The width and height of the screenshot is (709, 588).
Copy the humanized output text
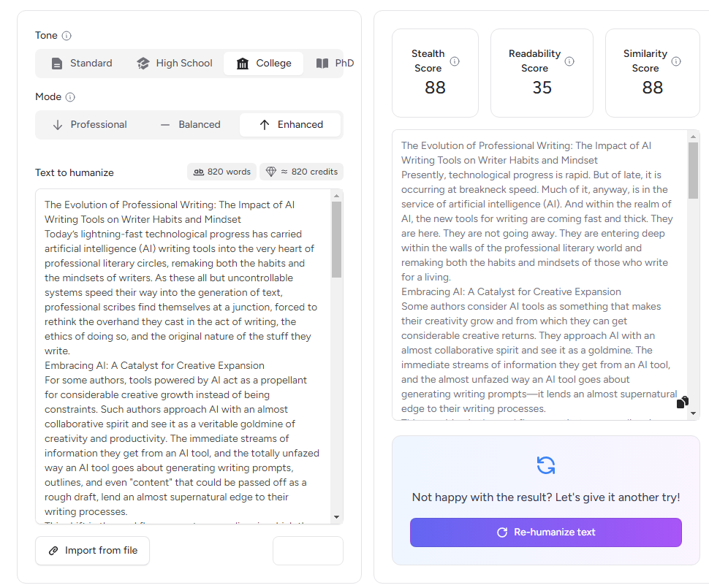(x=682, y=402)
